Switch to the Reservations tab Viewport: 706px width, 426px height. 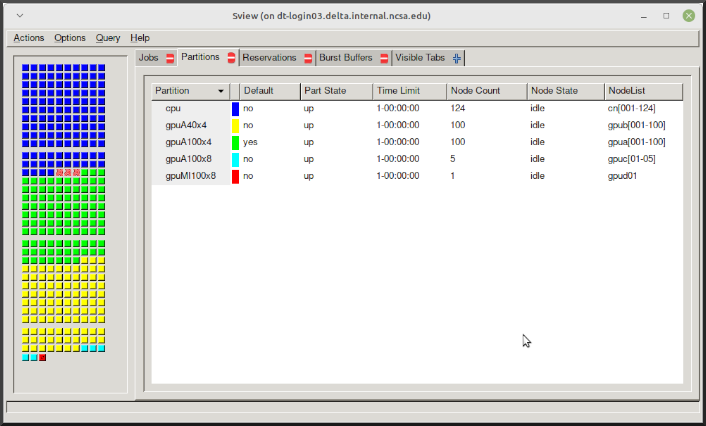pos(270,58)
